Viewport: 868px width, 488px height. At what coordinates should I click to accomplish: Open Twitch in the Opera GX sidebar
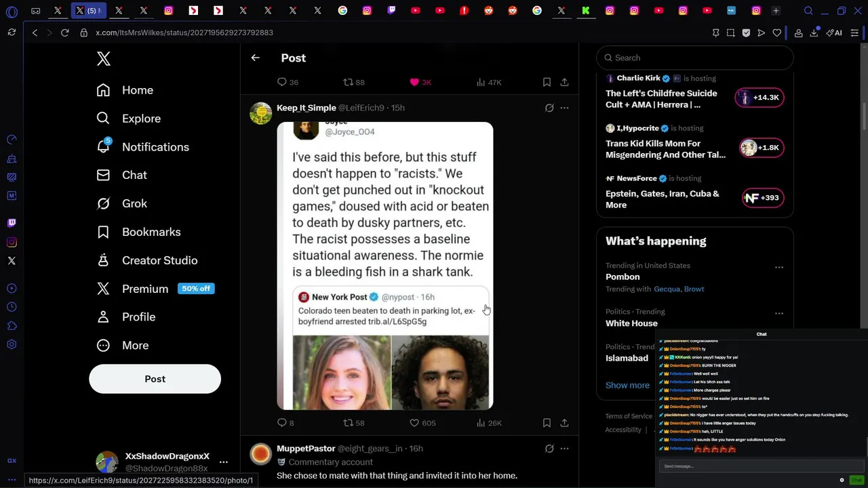[x=12, y=223]
